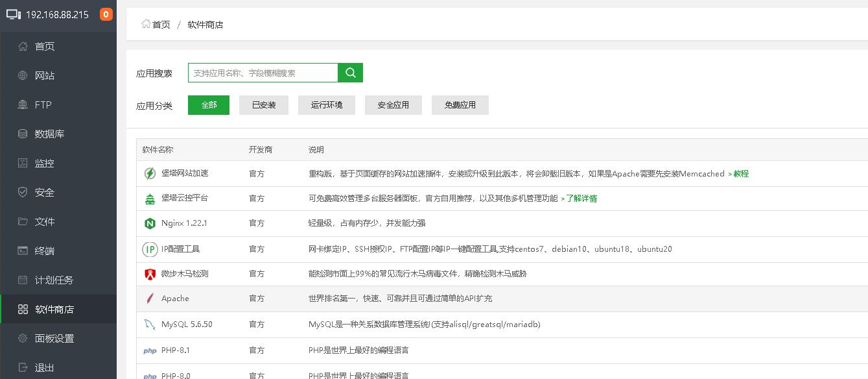Click the gear icon beside 面板设置

23,338
